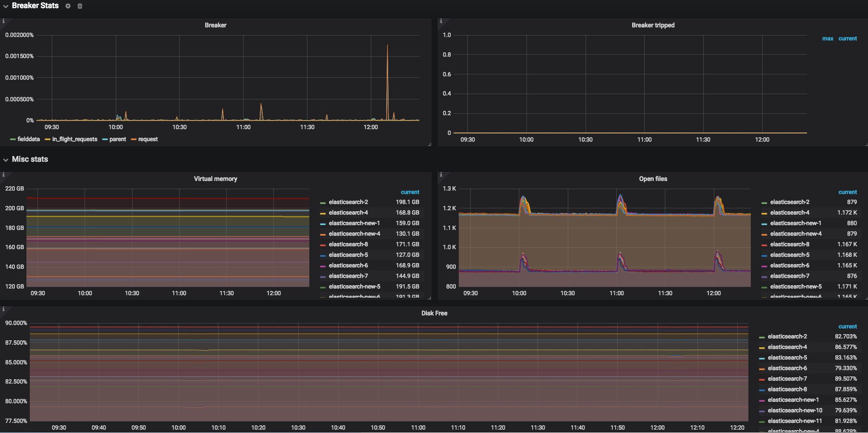The width and height of the screenshot is (868, 433).
Task: Toggle request series in Breaker legend
Action: pos(147,139)
